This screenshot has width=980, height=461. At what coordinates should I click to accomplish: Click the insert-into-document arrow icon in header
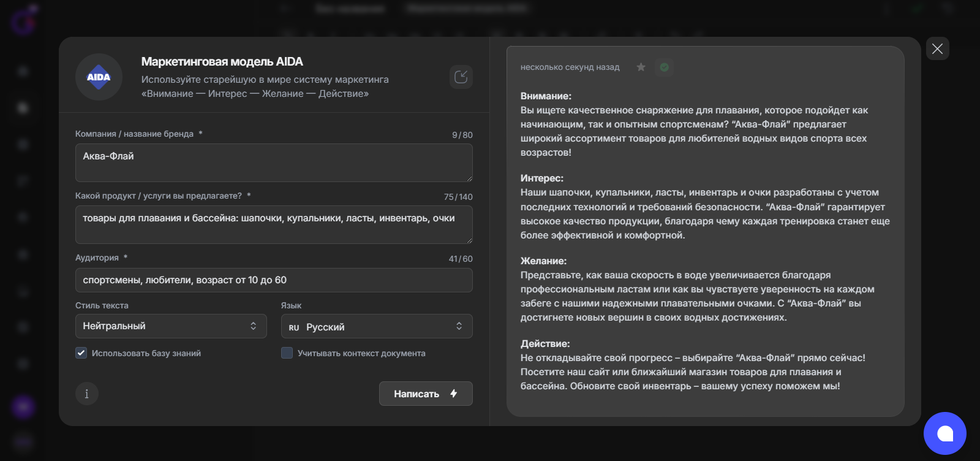(461, 77)
